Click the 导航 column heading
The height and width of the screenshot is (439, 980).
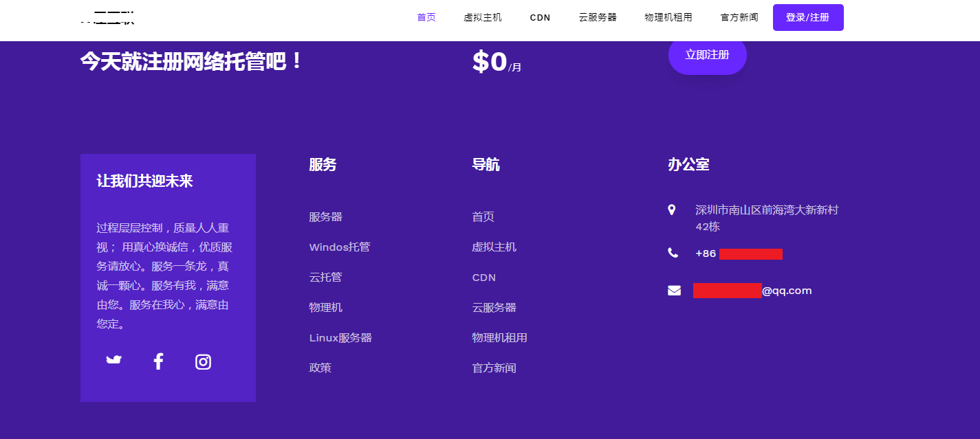point(486,165)
